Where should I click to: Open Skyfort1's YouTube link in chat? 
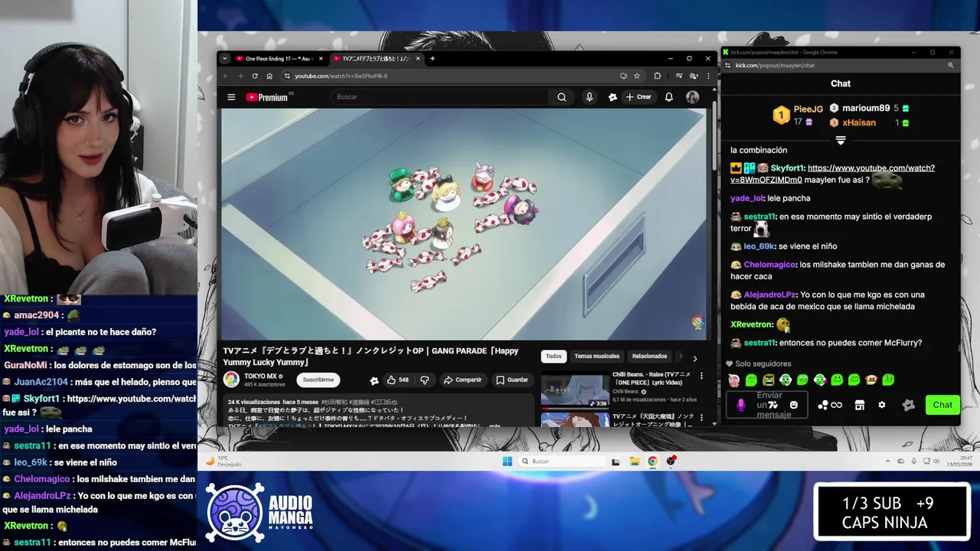[832, 174]
